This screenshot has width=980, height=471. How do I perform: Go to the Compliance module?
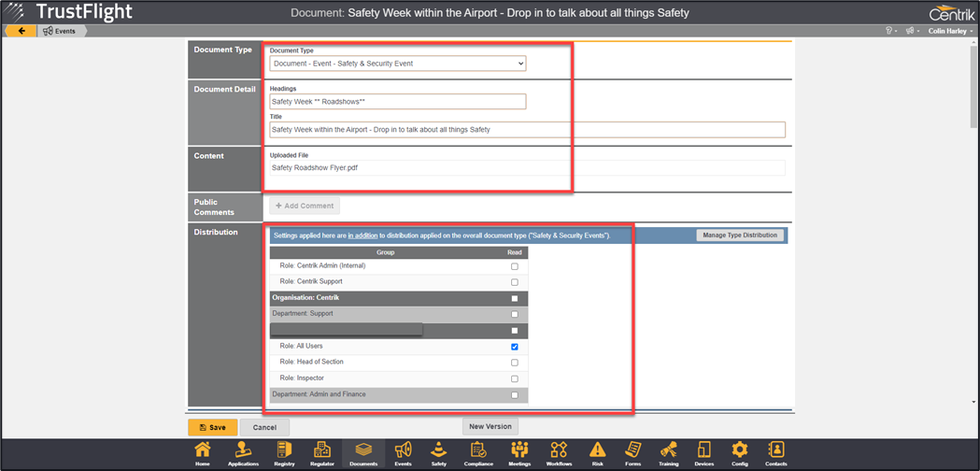pos(477,452)
